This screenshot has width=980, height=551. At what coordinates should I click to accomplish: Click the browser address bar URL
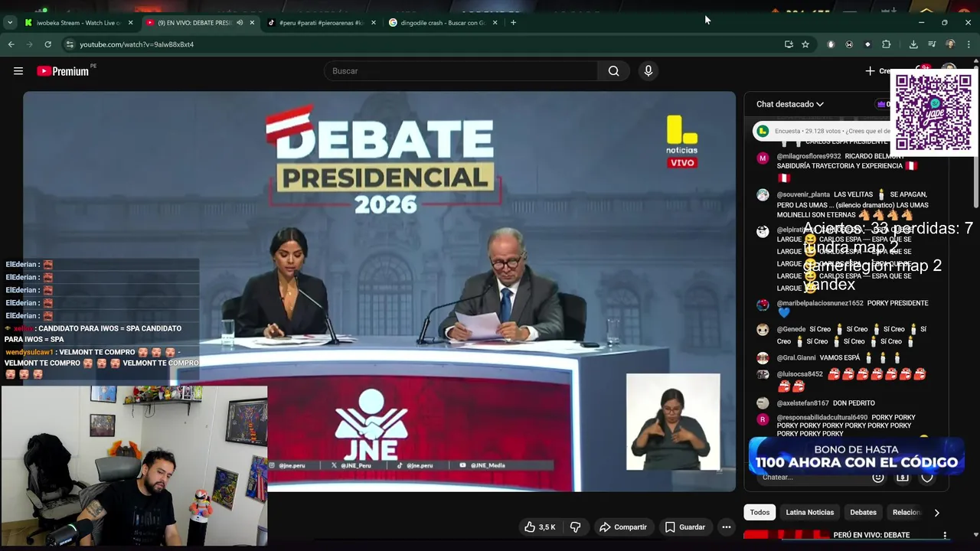click(136, 44)
